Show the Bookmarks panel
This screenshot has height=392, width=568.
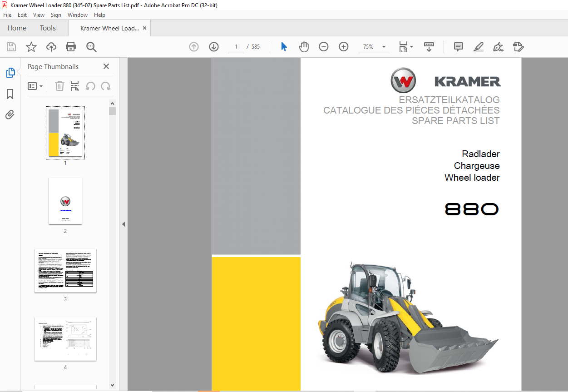coord(10,94)
